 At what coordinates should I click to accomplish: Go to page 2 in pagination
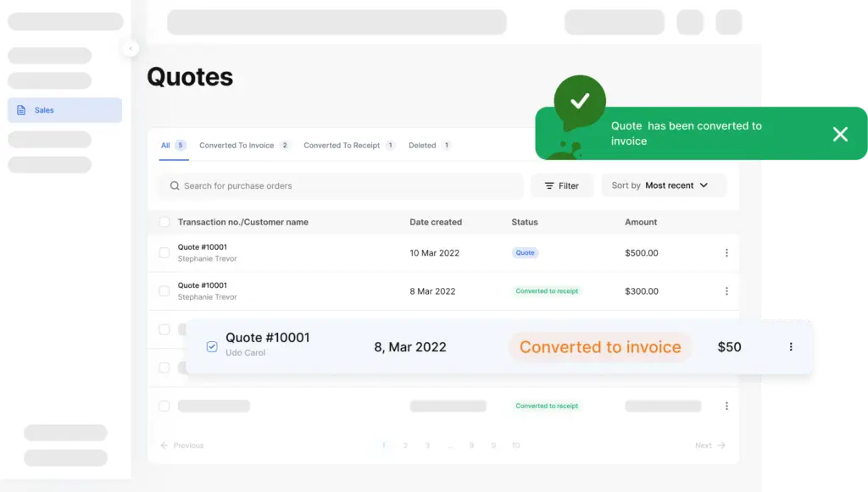pyautogui.click(x=405, y=445)
